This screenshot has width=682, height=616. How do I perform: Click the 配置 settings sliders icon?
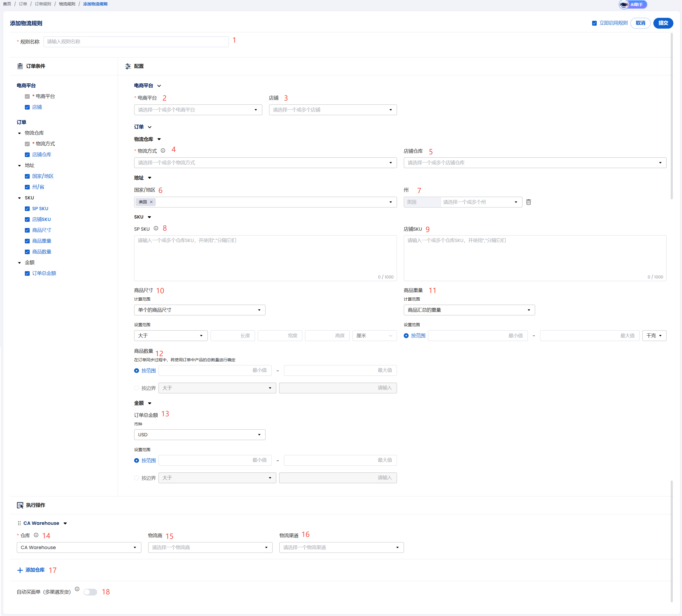click(x=128, y=66)
